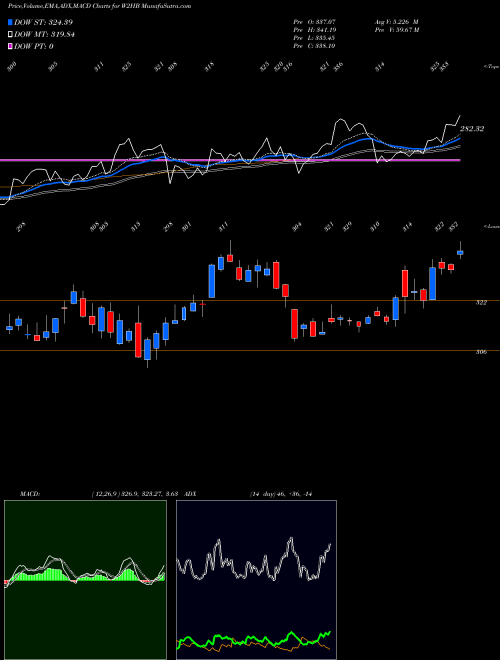
Task: Click the 322 price level label
Action: (481, 302)
